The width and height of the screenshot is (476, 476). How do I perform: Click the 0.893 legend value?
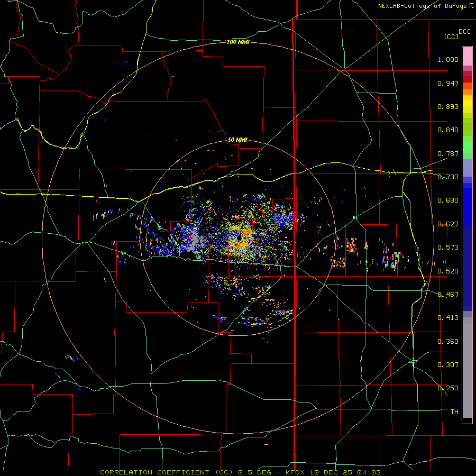point(448,106)
